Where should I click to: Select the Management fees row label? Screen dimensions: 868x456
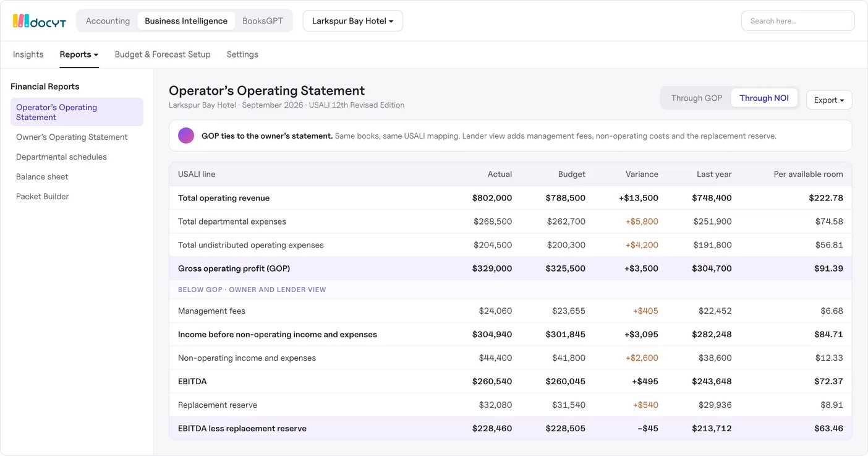[211, 311]
